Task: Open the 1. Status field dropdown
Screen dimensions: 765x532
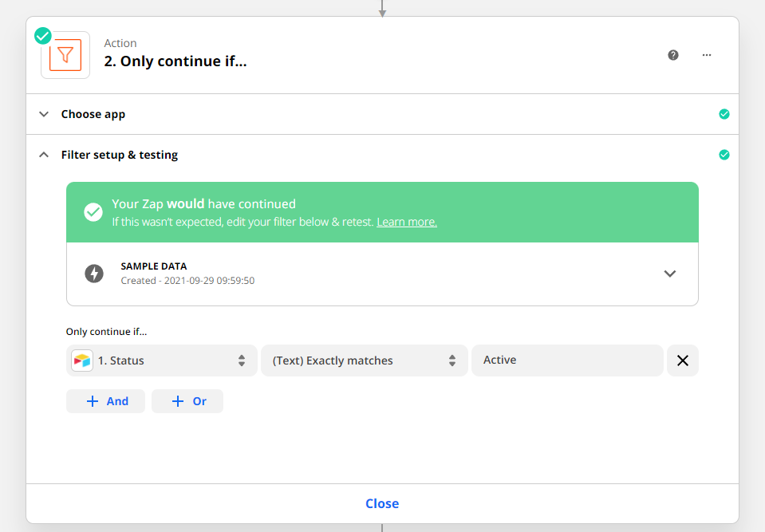Action: pos(161,361)
